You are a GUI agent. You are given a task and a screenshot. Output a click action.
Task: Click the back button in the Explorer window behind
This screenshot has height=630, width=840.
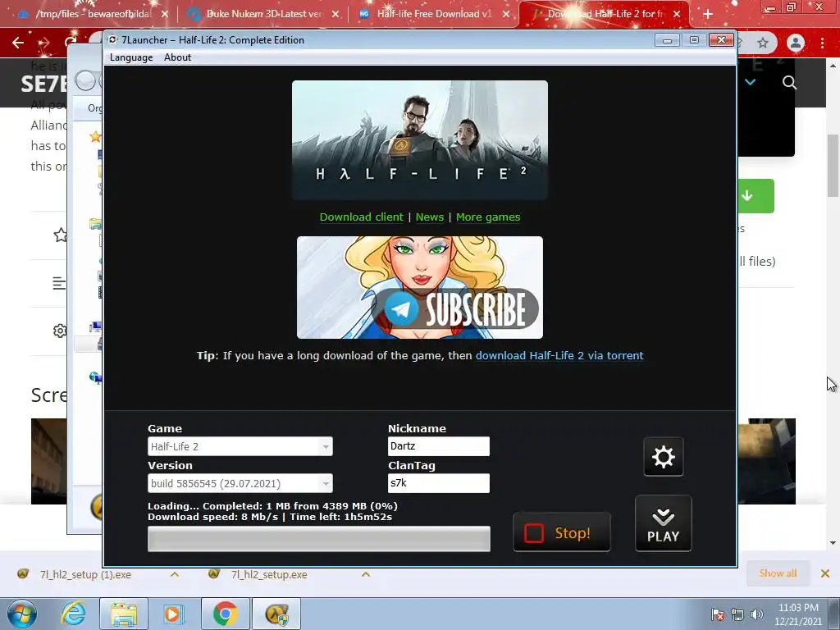[x=85, y=81]
